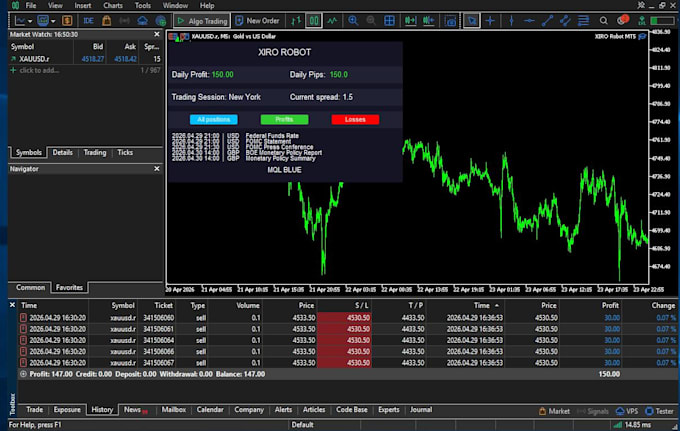Open a new chart from toolbar icon
Viewport: 680px width, 431px height.
pos(20,20)
